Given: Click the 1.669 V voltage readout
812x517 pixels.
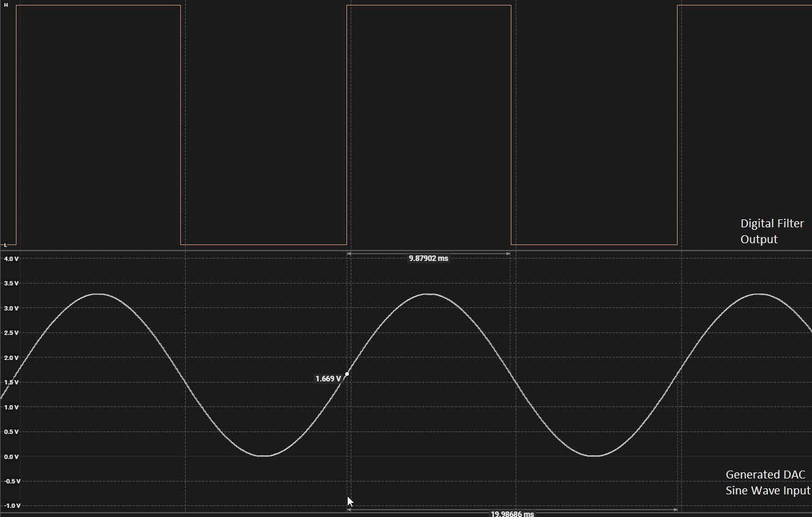Looking at the screenshot, I should pyautogui.click(x=328, y=379).
